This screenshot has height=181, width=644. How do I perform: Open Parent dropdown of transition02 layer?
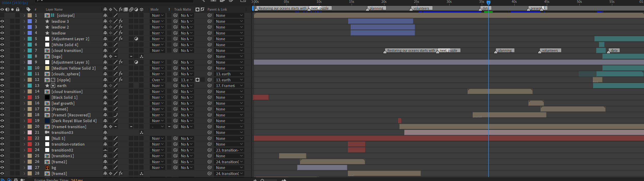[x=229, y=150]
